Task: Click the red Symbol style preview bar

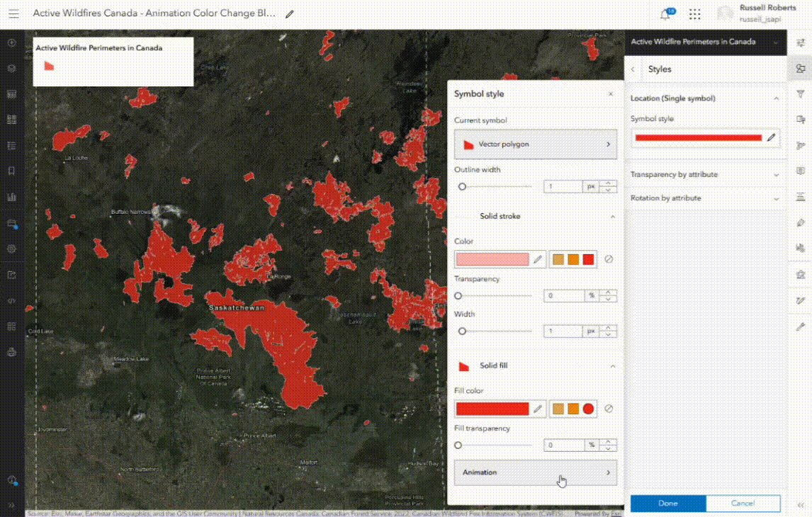Action: pos(699,137)
